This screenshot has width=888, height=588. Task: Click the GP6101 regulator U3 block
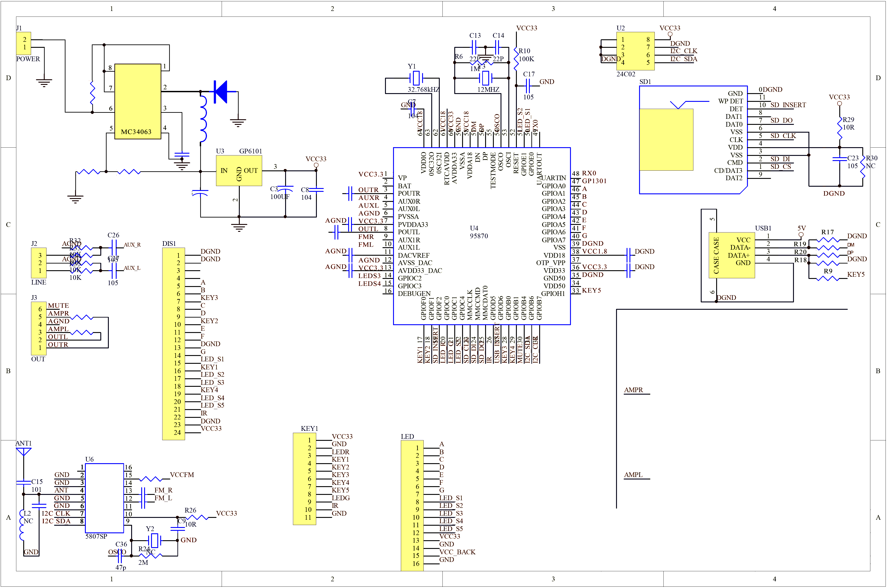click(x=239, y=171)
